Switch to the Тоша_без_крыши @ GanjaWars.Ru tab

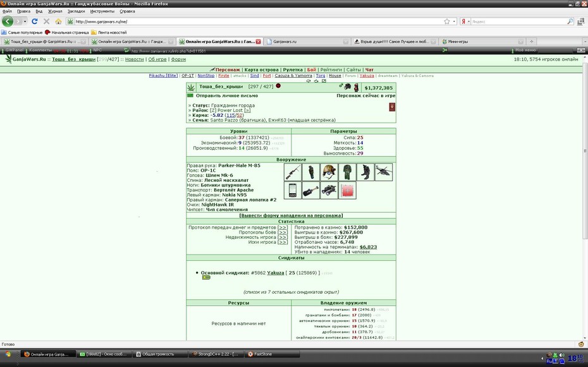[44, 42]
